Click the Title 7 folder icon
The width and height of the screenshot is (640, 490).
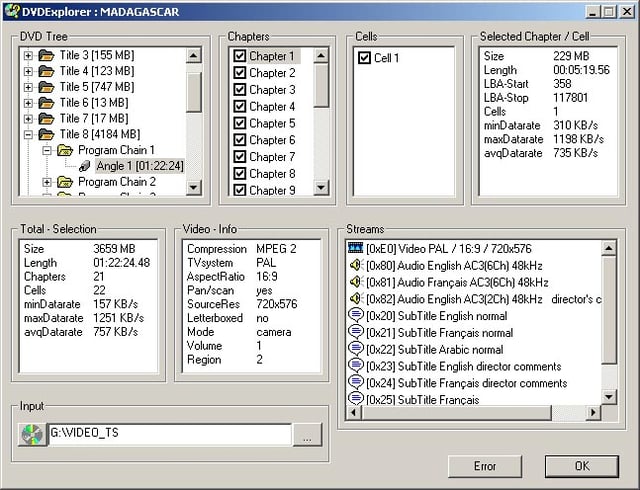[x=46, y=119]
